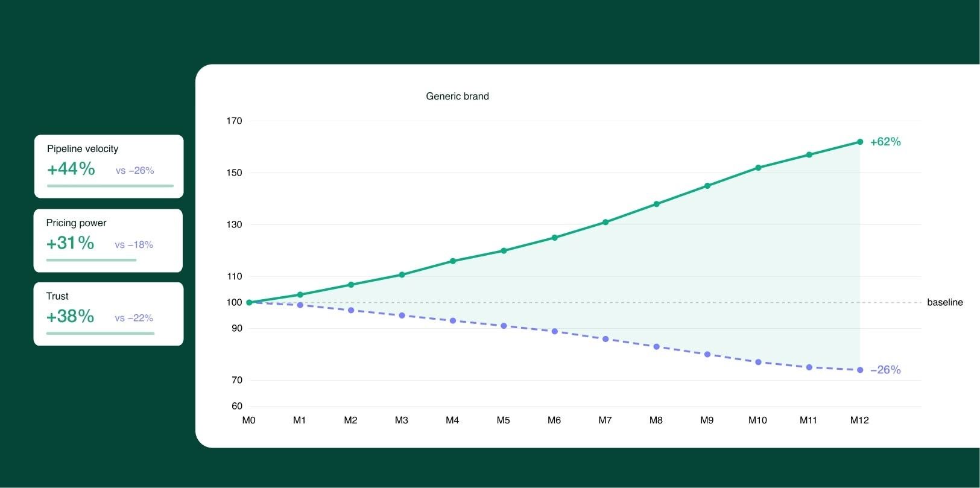Click the M10 x-axis label
This screenshot has width=980, height=488.
click(x=757, y=420)
